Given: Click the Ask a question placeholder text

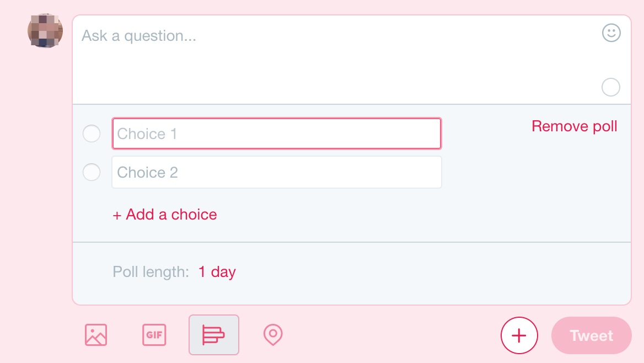Looking at the screenshot, I should tap(139, 36).
